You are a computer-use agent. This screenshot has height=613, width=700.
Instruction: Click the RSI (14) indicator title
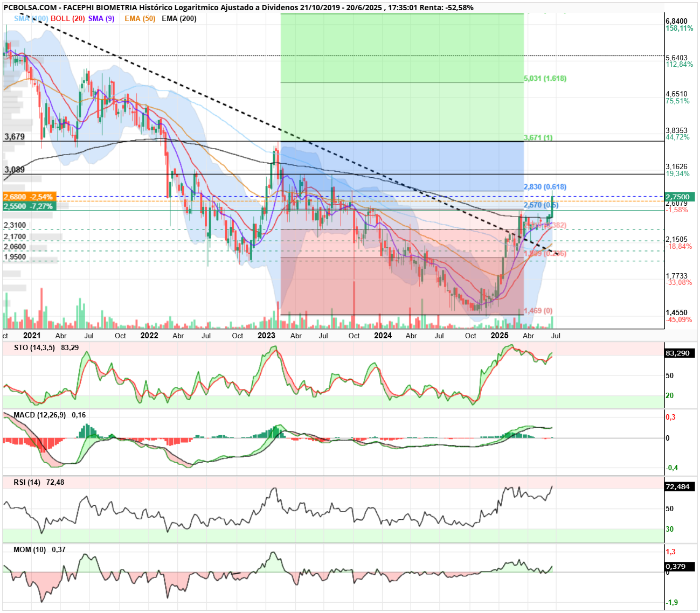point(27,482)
